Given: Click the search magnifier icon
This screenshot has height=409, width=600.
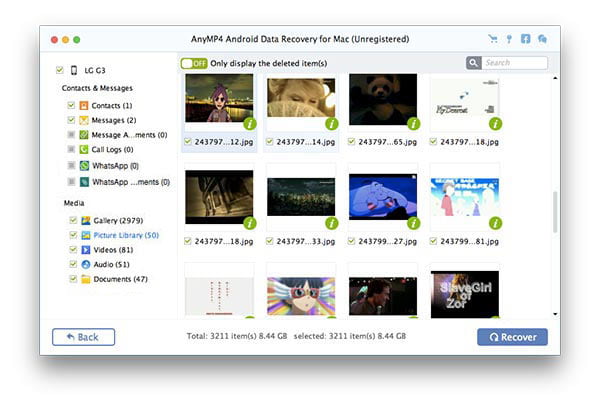Looking at the screenshot, I should pyautogui.click(x=473, y=63).
